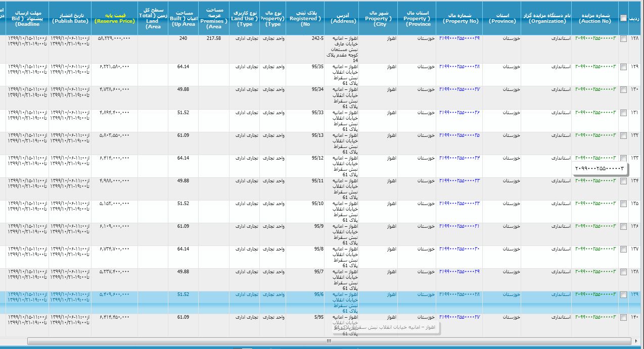
Task: Click the Auction No column header
Action: (597, 19)
